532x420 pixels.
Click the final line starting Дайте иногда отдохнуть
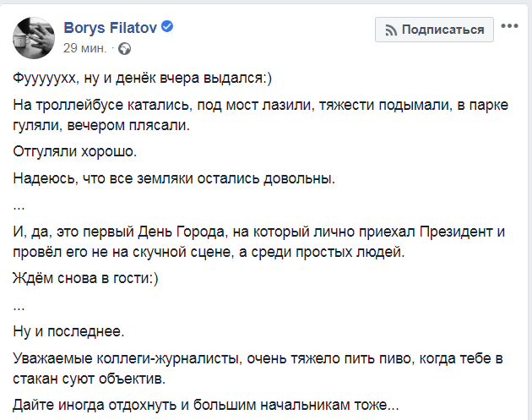(211, 403)
